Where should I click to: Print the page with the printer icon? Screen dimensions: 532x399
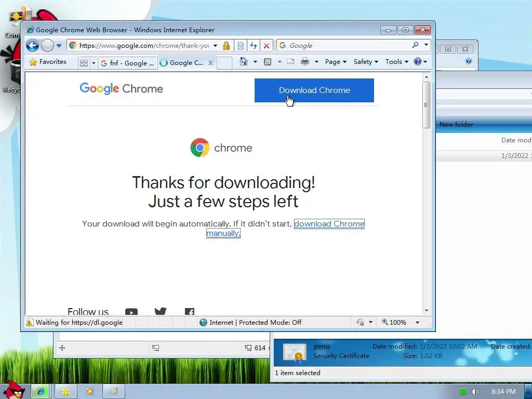point(305,62)
